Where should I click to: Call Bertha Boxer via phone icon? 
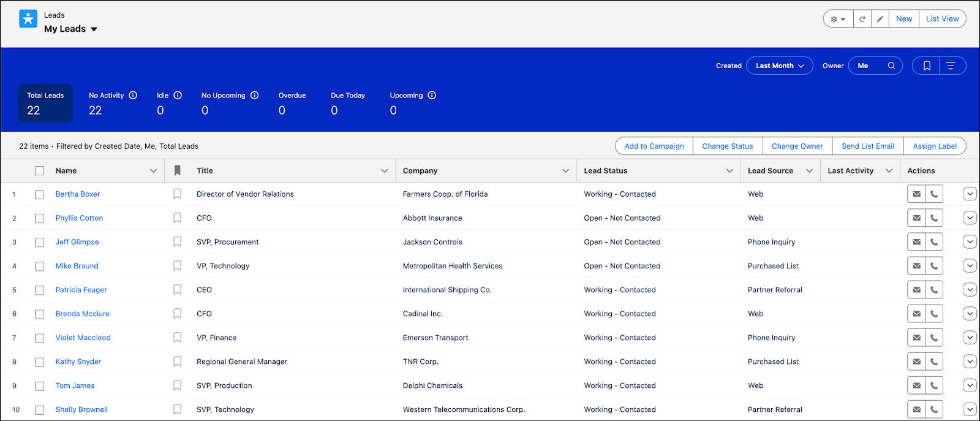[x=934, y=194]
